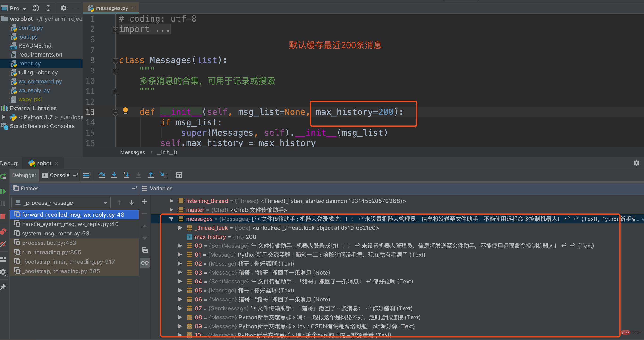
Task: Open debugger settings gear in left toolbar
Action: click(x=3, y=272)
